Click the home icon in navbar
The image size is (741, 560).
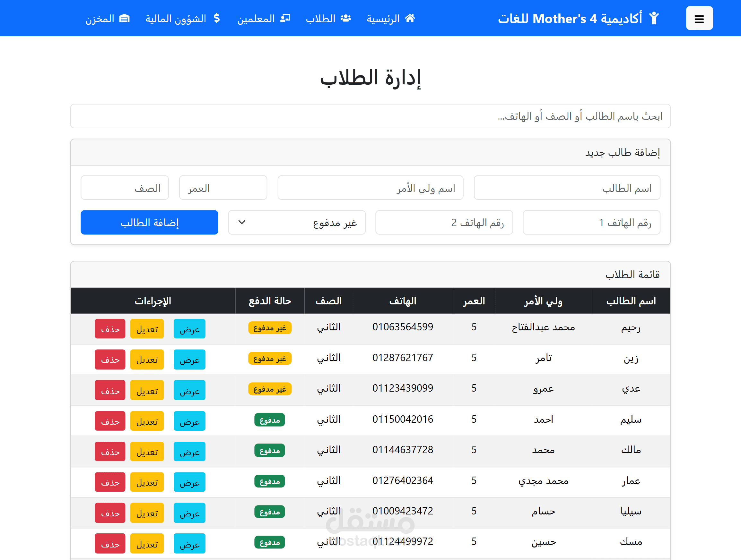point(410,18)
